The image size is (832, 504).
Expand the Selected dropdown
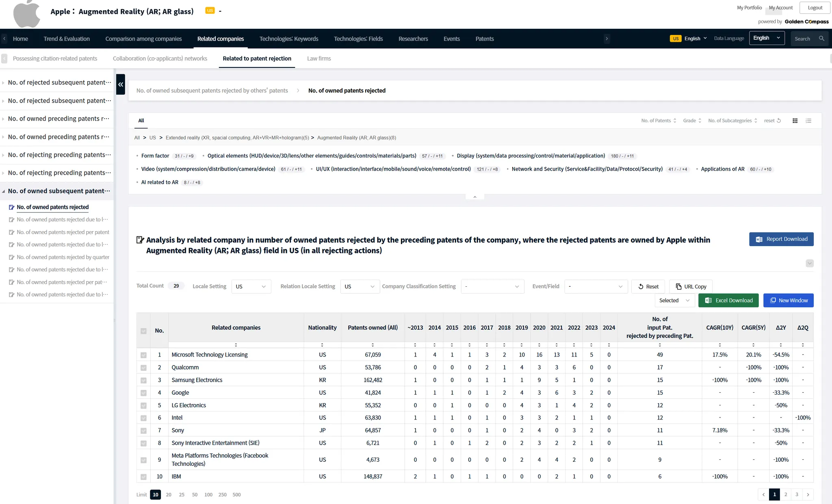674,301
